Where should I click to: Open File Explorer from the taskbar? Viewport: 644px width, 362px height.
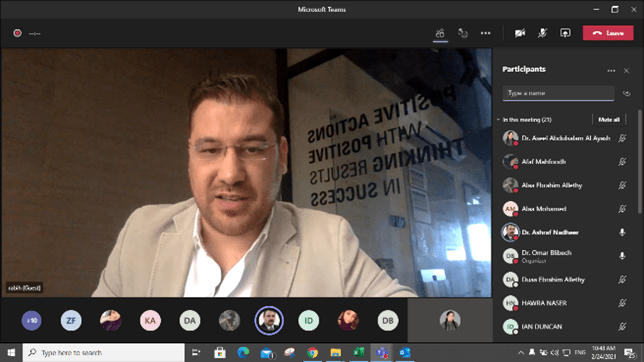(336, 353)
